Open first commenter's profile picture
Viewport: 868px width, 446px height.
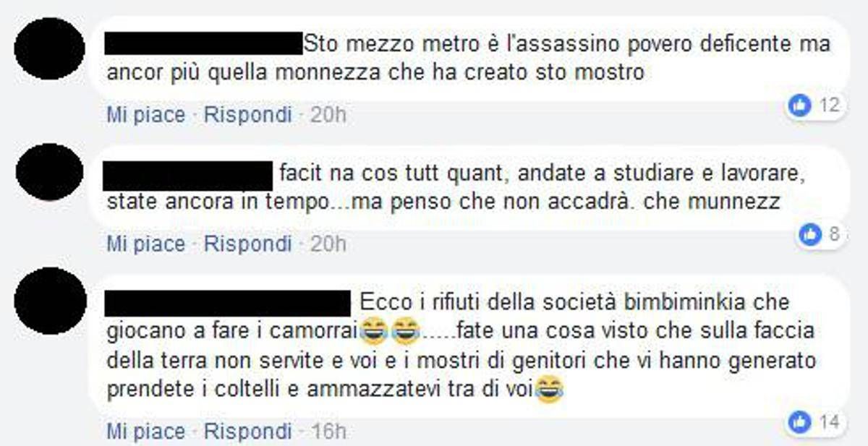[50, 49]
